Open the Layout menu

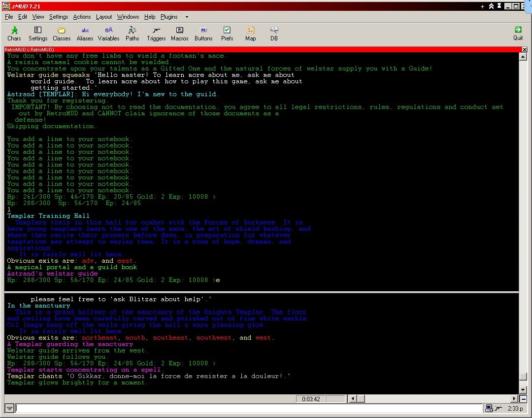(x=103, y=17)
